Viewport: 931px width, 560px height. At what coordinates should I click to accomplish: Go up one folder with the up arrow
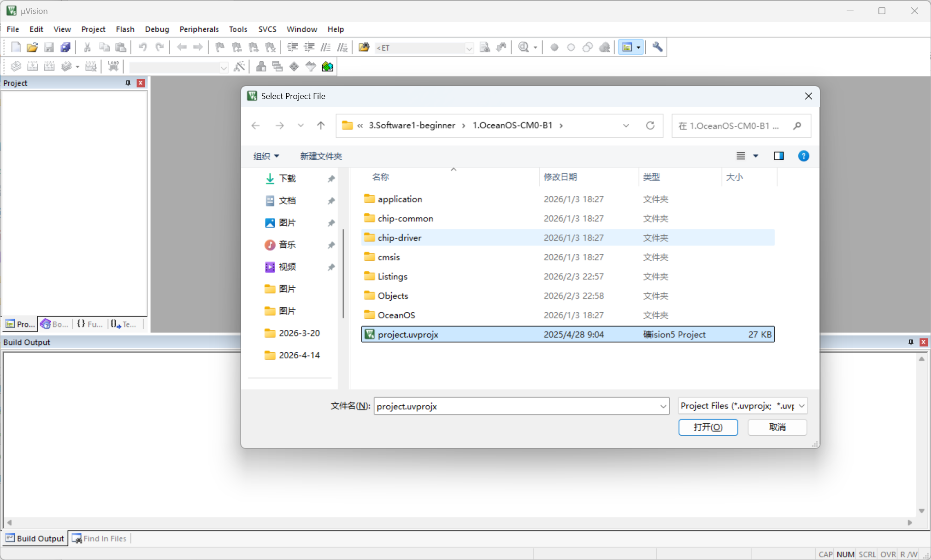pos(321,125)
